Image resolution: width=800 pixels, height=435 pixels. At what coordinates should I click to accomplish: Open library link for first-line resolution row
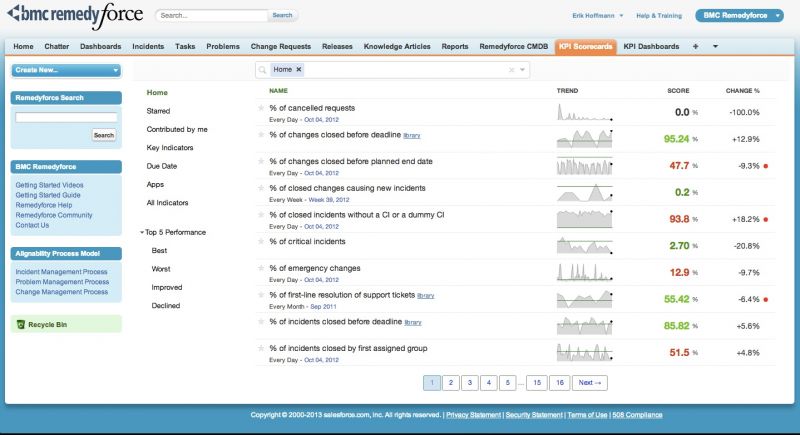426,296
